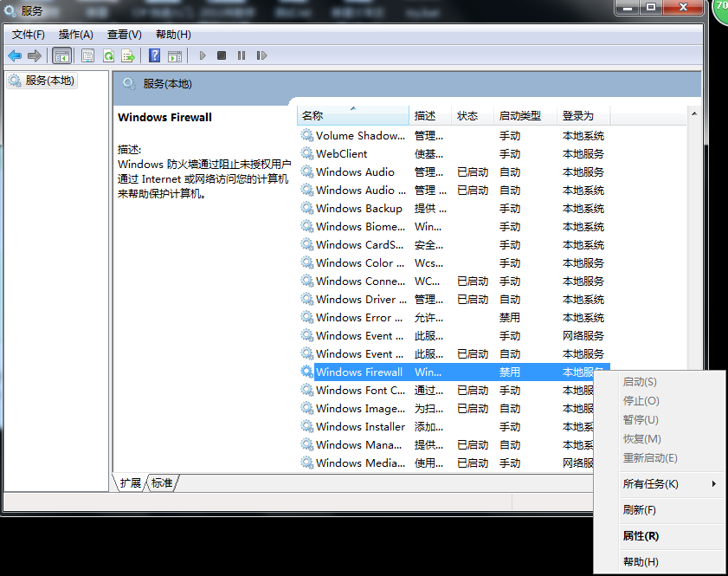Screen dimensions: 728x576
Task: Click the gear icon of Windows Font C row
Action: click(x=307, y=390)
